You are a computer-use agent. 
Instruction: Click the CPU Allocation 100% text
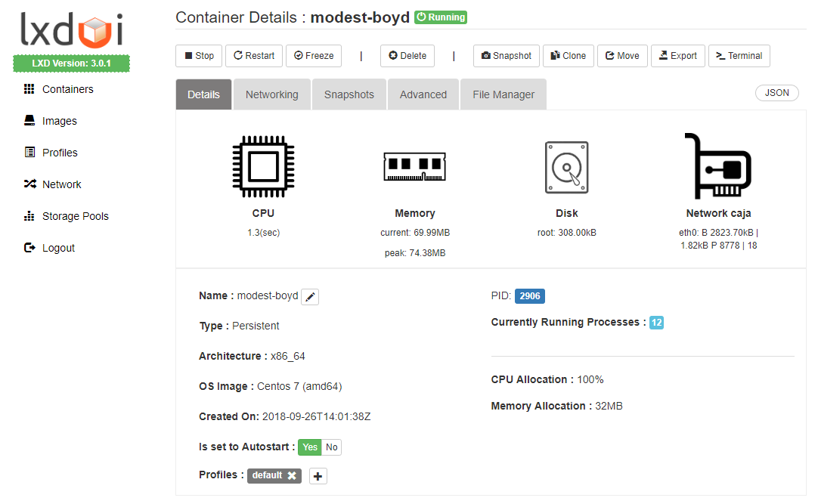coord(547,379)
